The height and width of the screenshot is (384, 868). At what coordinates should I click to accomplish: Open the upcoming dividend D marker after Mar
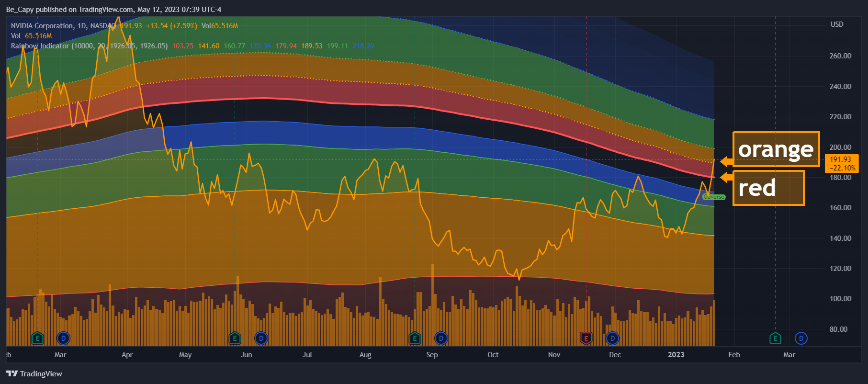(801, 339)
